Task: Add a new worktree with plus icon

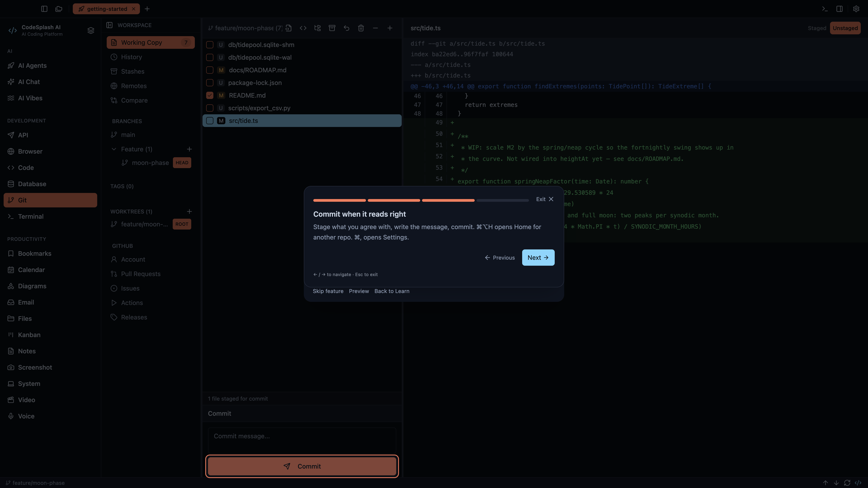Action: 189,211
